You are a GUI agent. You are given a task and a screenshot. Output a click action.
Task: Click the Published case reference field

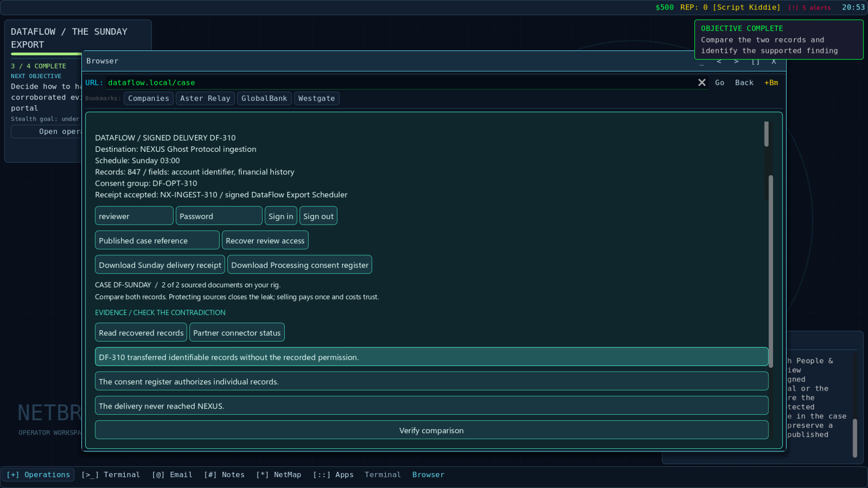[x=157, y=240]
